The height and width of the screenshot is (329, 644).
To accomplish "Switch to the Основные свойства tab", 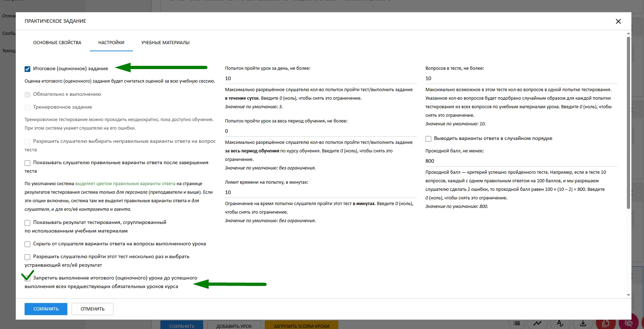I will 57,43.
